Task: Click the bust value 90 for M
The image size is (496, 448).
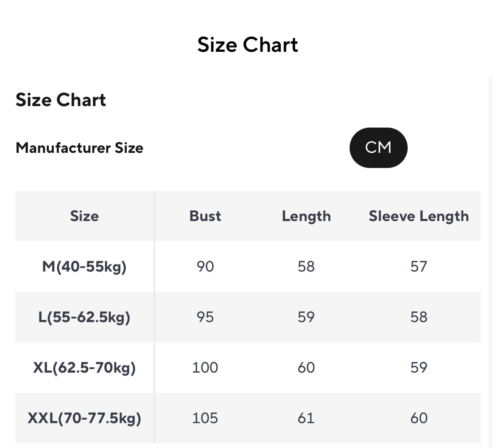Action: [205, 267]
